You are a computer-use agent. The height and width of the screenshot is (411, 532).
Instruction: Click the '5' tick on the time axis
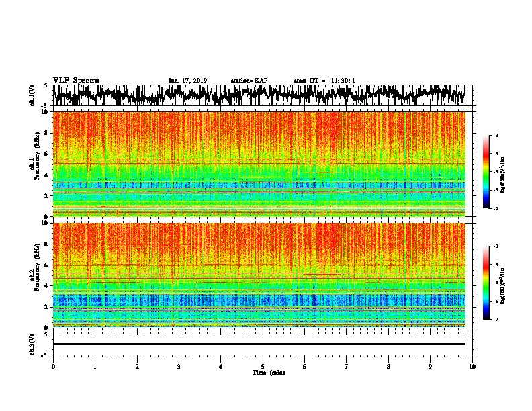[x=263, y=367]
